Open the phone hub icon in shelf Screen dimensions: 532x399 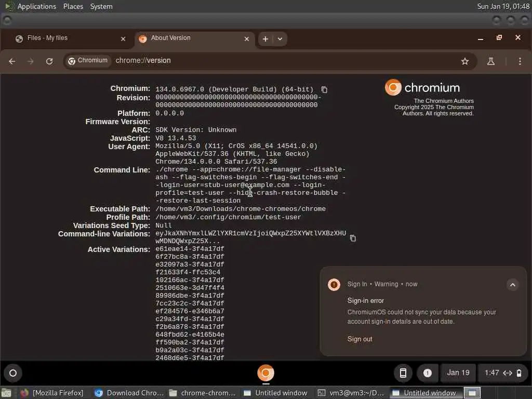[403, 373]
